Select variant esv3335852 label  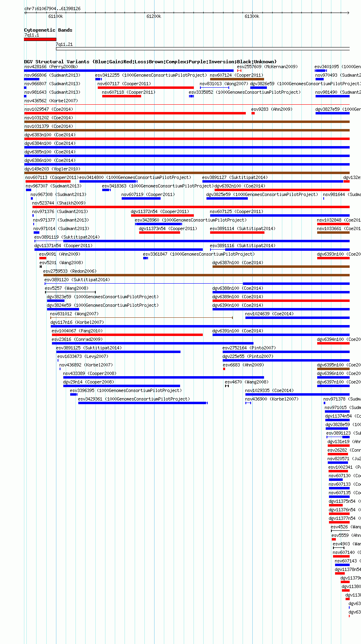(245, 92)
